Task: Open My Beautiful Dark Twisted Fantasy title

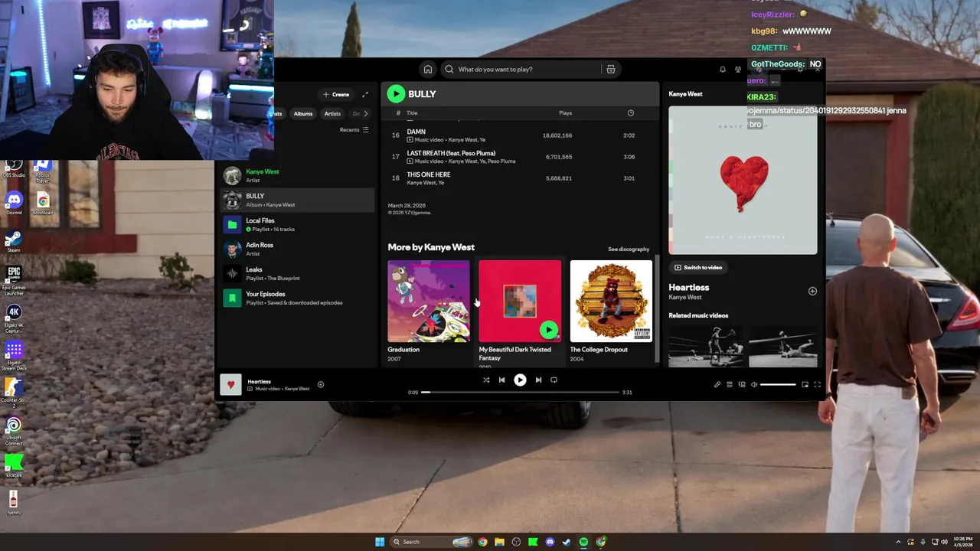Action: tap(514, 354)
